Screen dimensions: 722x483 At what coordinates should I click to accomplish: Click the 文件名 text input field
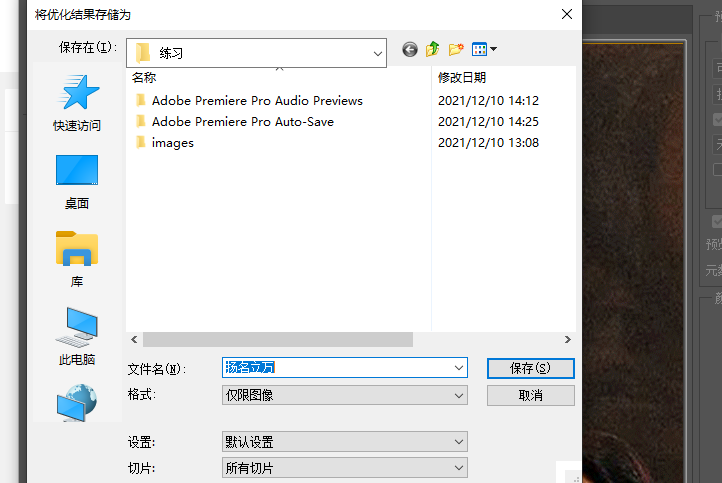point(340,368)
